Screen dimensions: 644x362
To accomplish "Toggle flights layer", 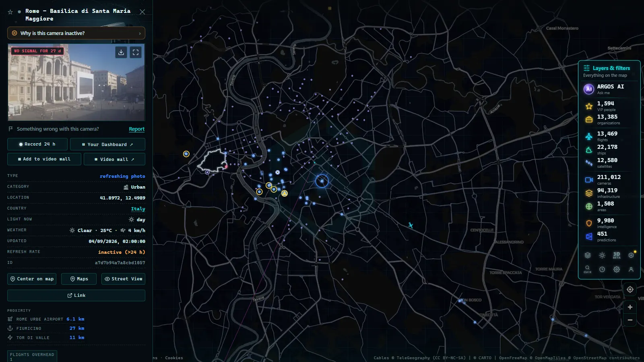I will point(609,136).
